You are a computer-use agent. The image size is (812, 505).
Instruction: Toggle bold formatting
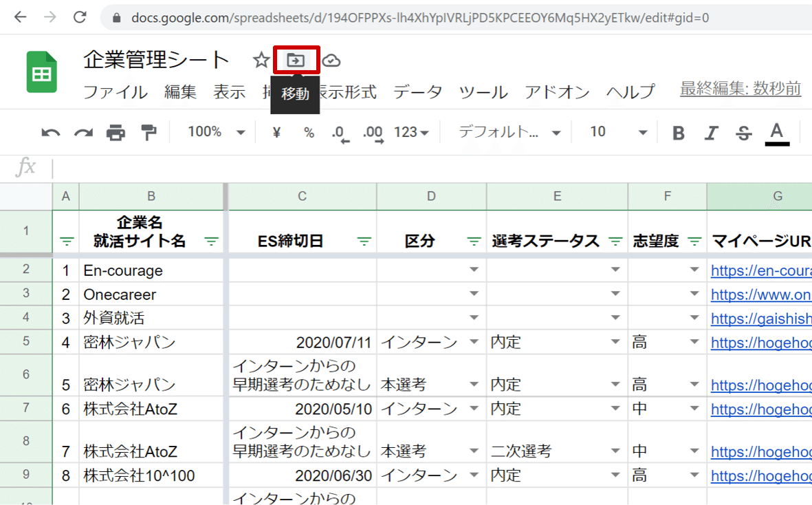point(679,133)
